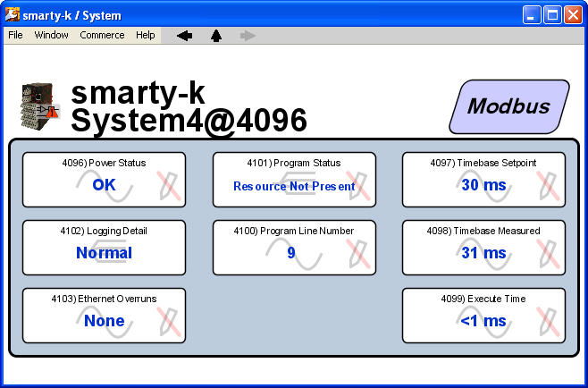Open the Window menu
The width and height of the screenshot is (588, 388).
(51, 35)
